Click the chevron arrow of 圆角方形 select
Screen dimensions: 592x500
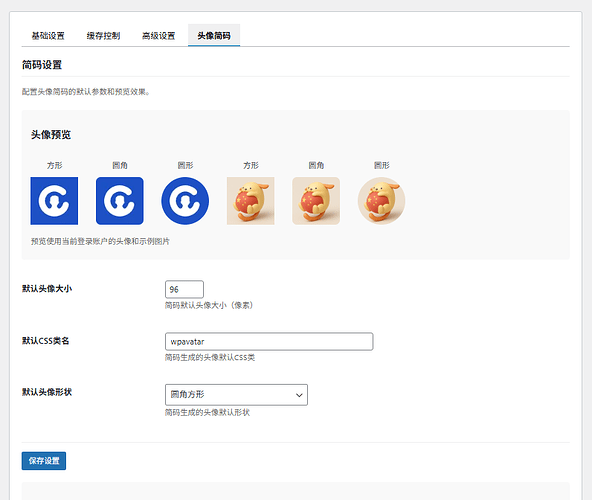point(299,395)
